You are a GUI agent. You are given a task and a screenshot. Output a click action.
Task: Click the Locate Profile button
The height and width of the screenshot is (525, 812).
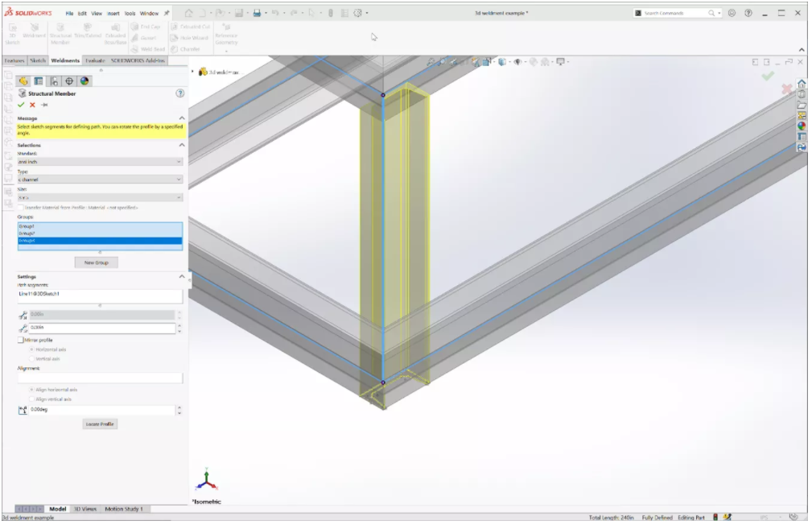click(x=100, y=424)
